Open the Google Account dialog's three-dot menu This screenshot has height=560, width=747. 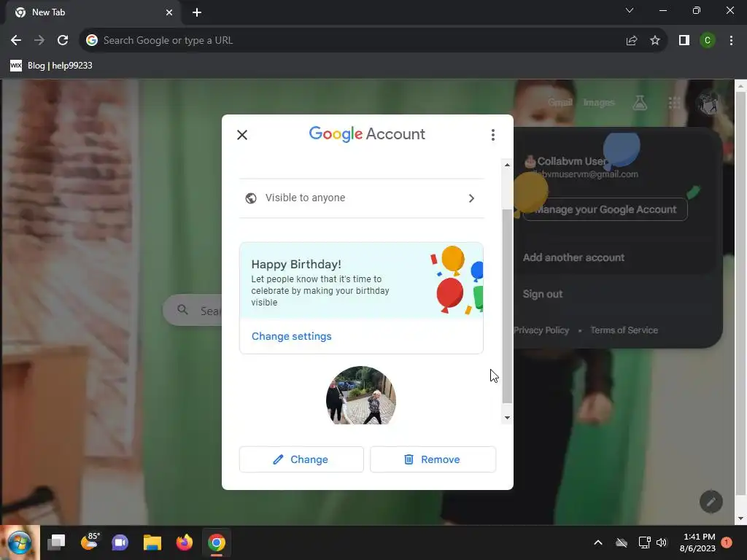tap(493, 135)
